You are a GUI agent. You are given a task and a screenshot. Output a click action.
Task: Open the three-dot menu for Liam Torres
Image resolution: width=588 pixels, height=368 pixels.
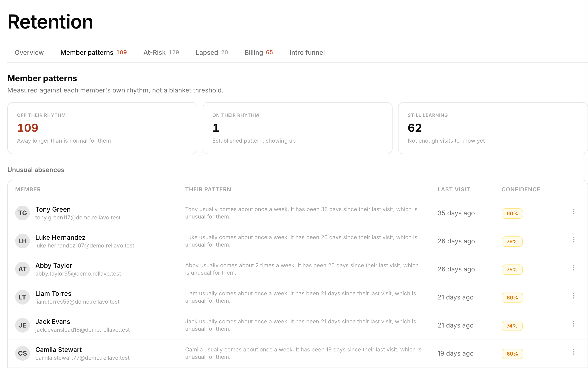coord(574,296)
